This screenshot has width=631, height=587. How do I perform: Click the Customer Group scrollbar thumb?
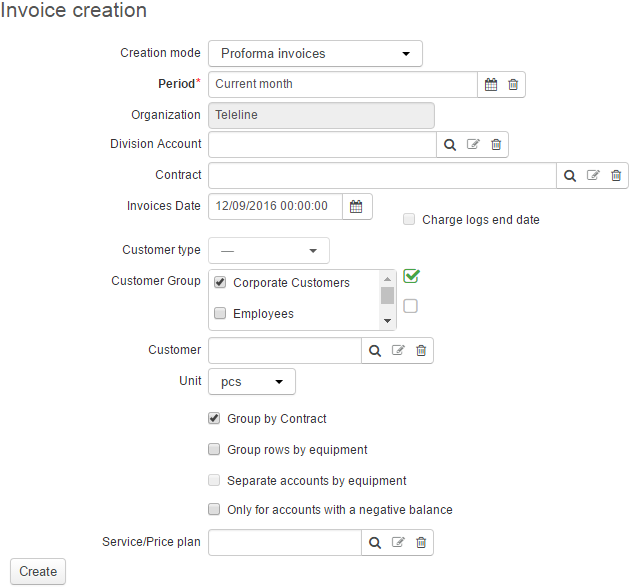click(x=388, y=296)
